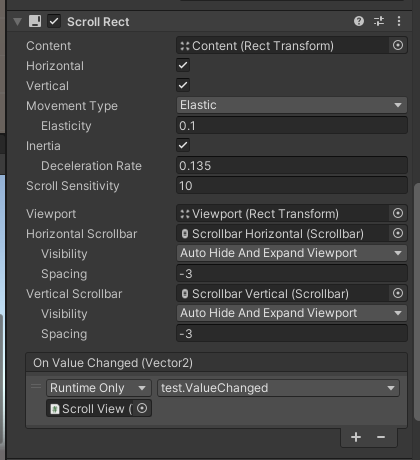This screenshot has height=460, width=420.
Task: Click the Scroll Rect component icon
Action: click(35, 21)
